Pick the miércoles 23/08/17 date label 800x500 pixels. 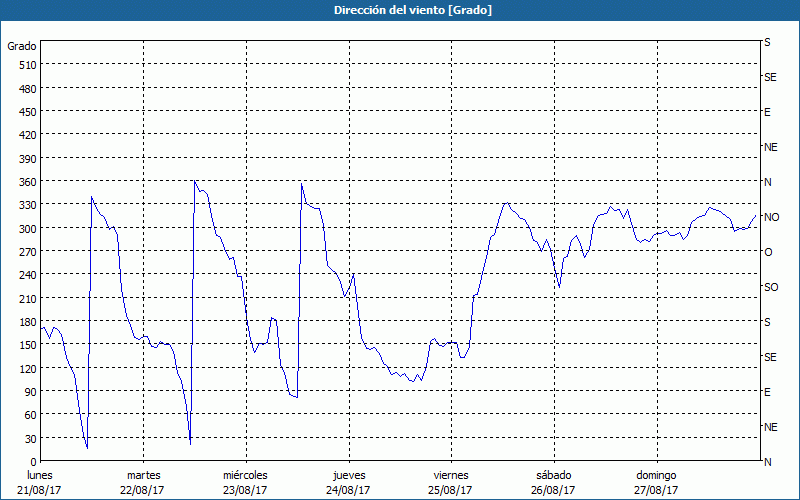tap(245, 482)
